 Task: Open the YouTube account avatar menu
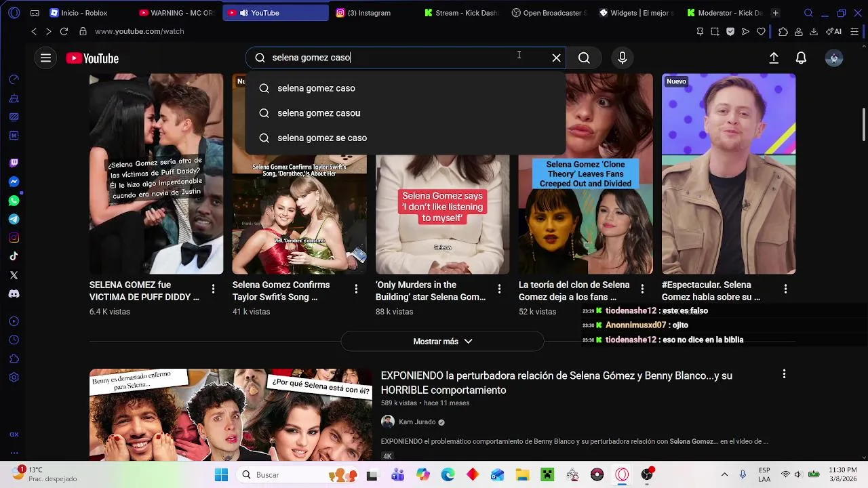pyautogui.click(x=834, y=58)
